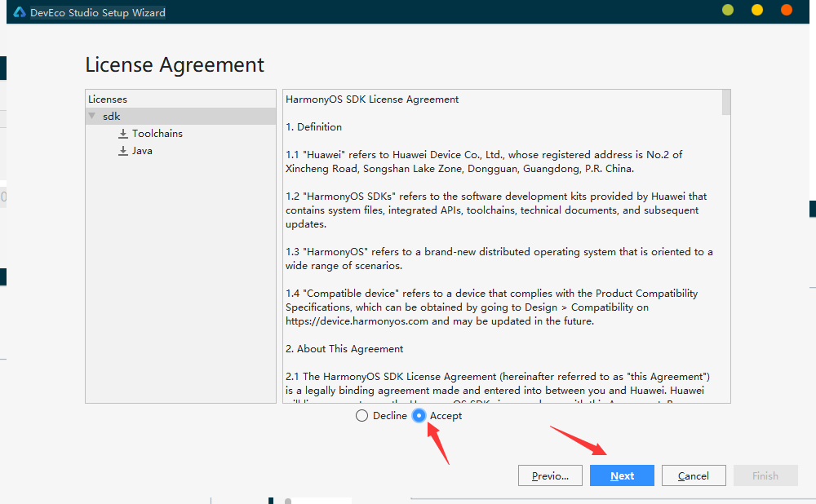Go back with the Previous button

point(550,475)
